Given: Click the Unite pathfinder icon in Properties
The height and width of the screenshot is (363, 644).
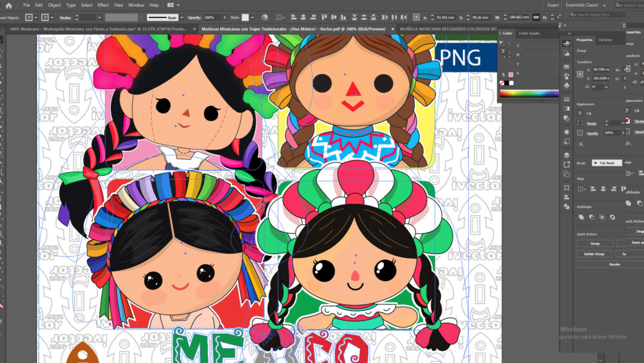Looking at the screenshot, I should [581, 217].
